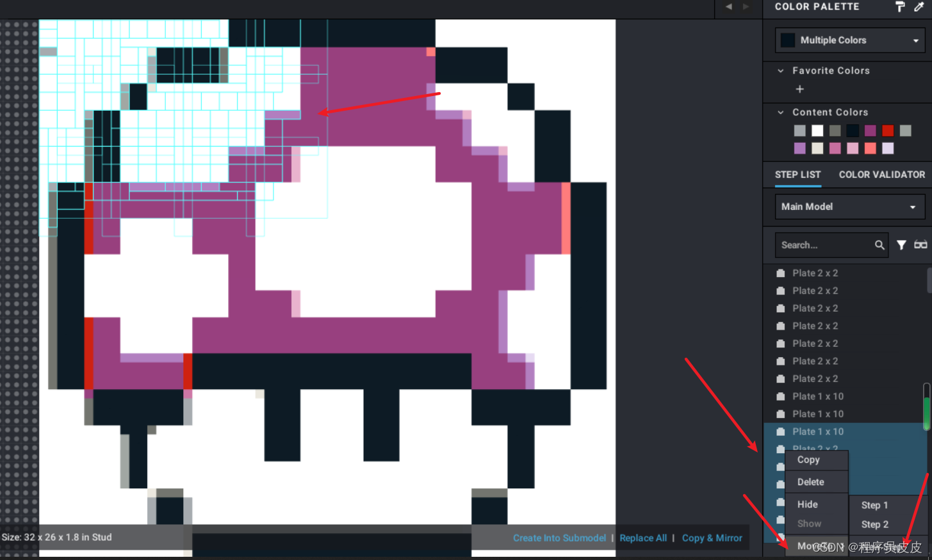
Task: Click the Create Into Submodel link
Action: pos(559,538)
